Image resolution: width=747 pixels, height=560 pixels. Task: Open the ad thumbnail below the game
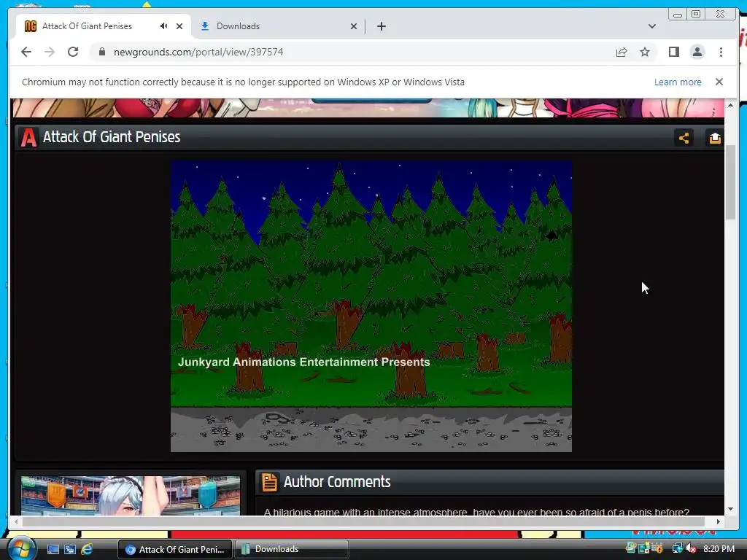click(x=131, y=495)
